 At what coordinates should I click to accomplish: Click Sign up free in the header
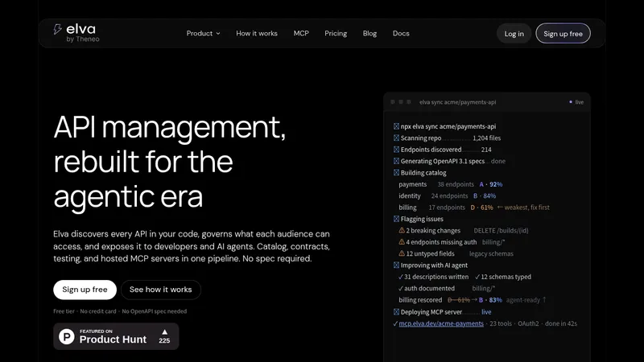[x=563, y=34]
